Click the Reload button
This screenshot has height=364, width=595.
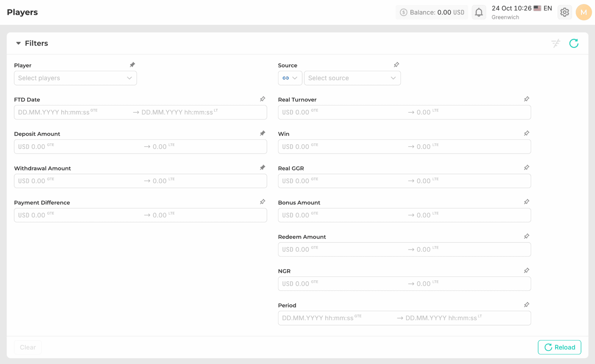(x=559, y=347)
